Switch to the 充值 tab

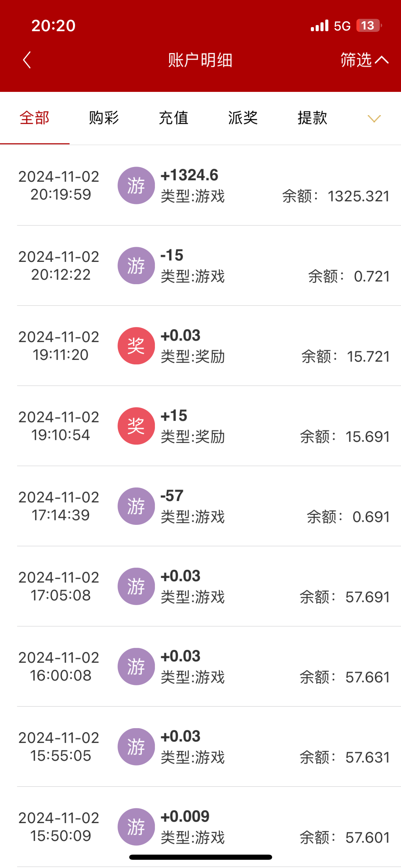173,118
